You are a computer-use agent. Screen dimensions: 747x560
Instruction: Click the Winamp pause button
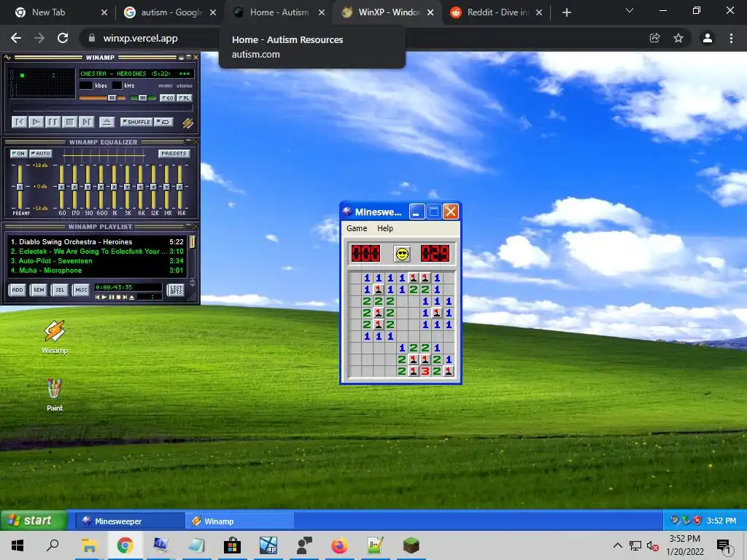click(x=53, y=122)
